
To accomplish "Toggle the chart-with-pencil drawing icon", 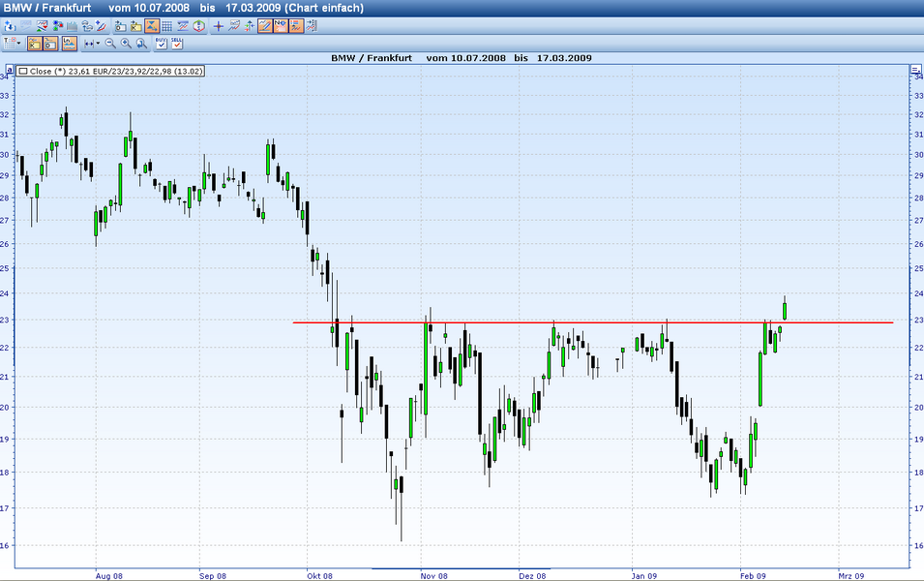I will pyautogui.click(x=265, y=26).
